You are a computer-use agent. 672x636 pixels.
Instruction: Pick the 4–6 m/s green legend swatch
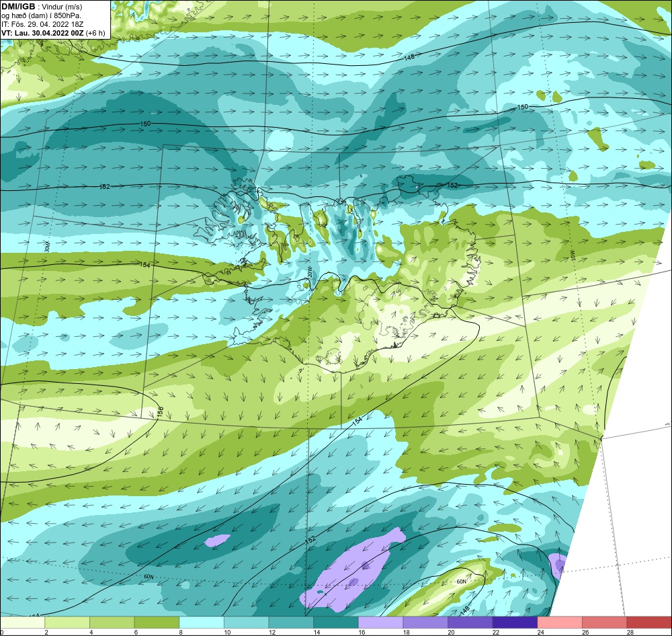point(112,623)
